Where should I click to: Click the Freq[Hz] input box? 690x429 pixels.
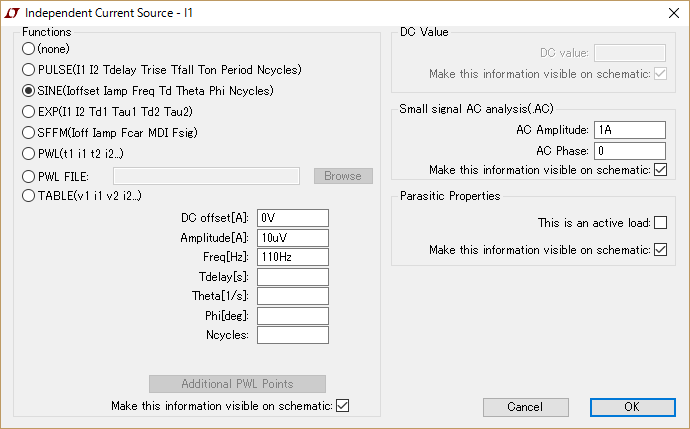(293, 257)
